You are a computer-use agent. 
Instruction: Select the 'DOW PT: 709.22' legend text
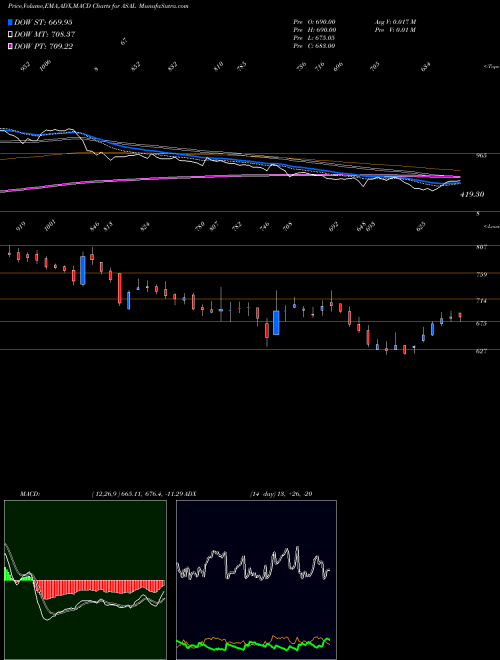44,46
